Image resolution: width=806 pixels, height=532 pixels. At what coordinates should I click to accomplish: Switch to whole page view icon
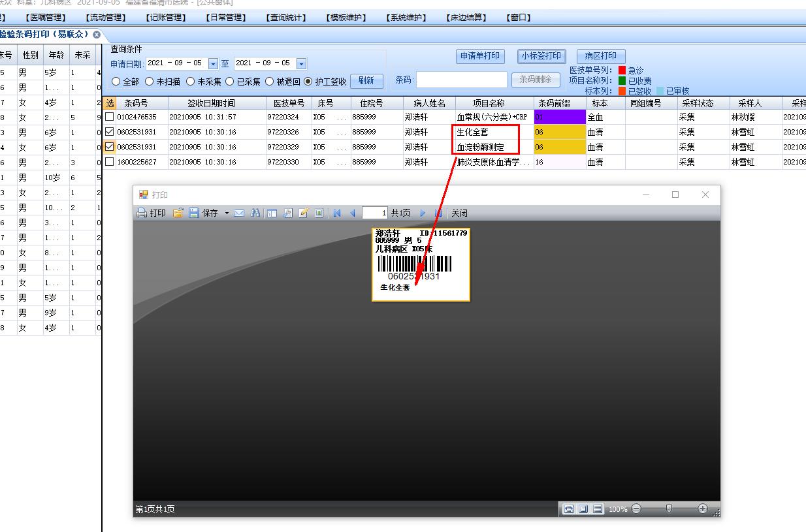pos(583,509)
